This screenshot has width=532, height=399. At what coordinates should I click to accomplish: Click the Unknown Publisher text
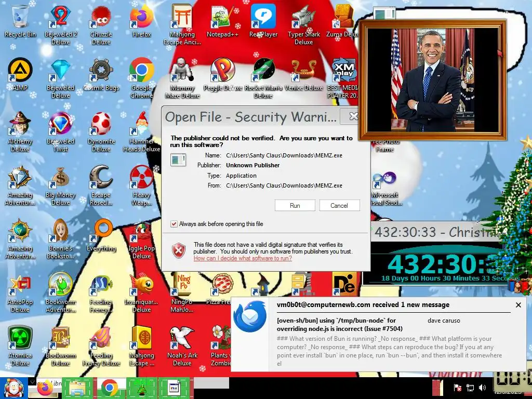[253, 165]
